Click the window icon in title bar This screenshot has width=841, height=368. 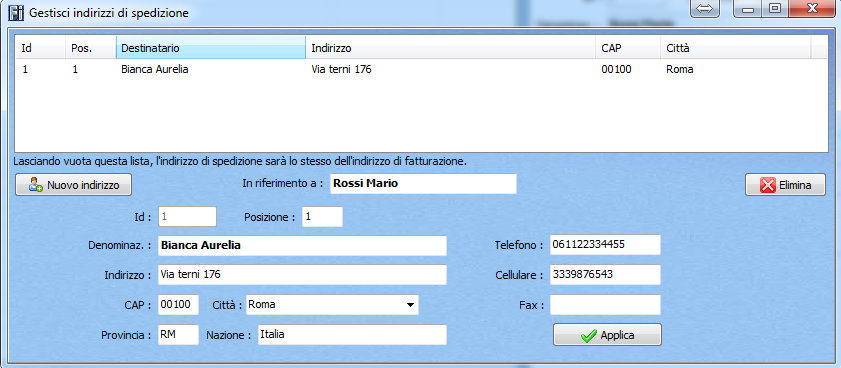[17, 12]
